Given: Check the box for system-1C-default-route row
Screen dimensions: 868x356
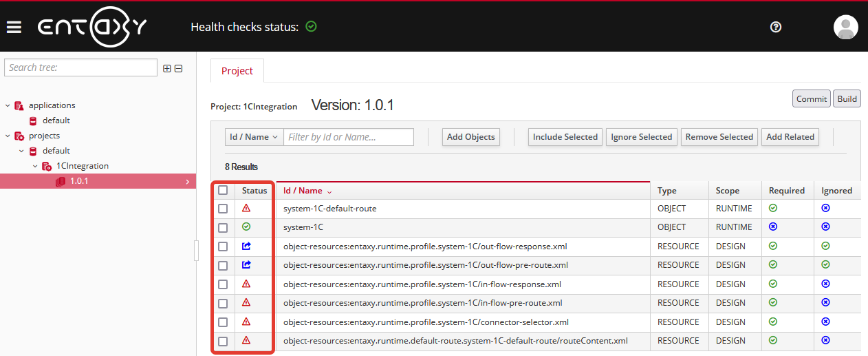Looking at the screenshot, I should tap(223, 209).
